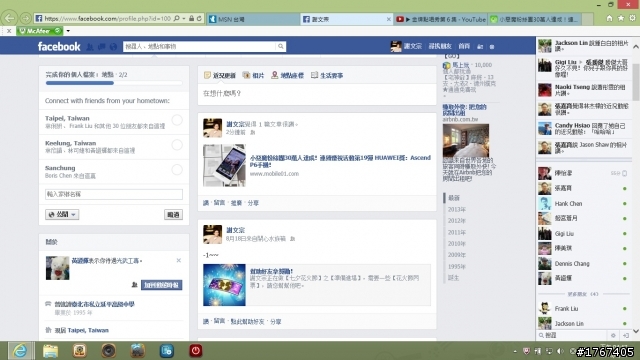Jump to 1995 on the timeline
The width and height of the screenshot is (640, 360).
457,266
